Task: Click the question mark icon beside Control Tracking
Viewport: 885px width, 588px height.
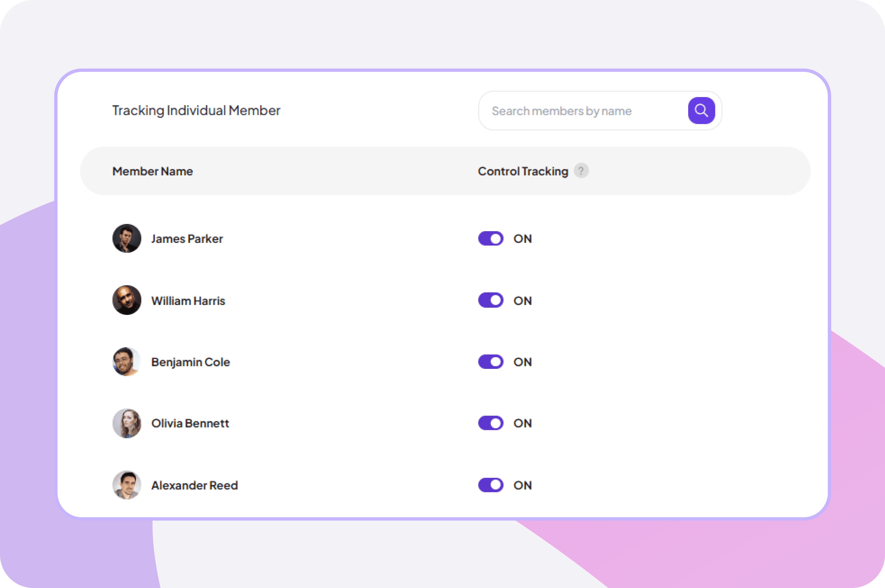Action: (581, 171)
